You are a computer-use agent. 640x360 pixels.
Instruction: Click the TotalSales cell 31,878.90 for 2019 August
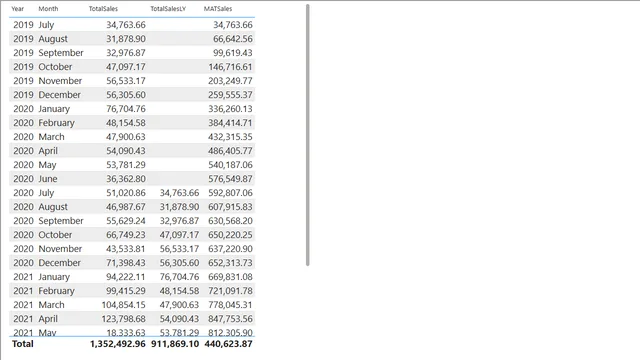click(126, 39)
